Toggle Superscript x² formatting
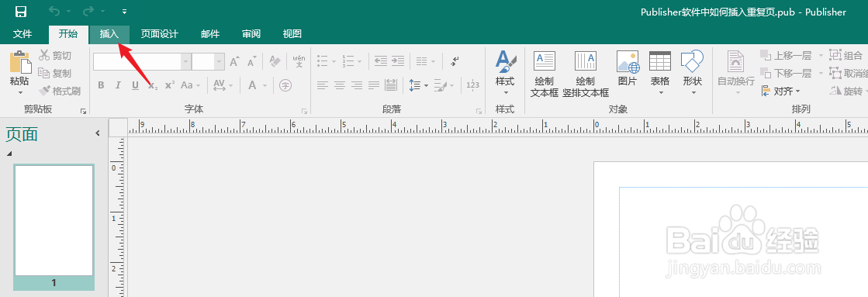The image size is (868, 297). point(170,85)
